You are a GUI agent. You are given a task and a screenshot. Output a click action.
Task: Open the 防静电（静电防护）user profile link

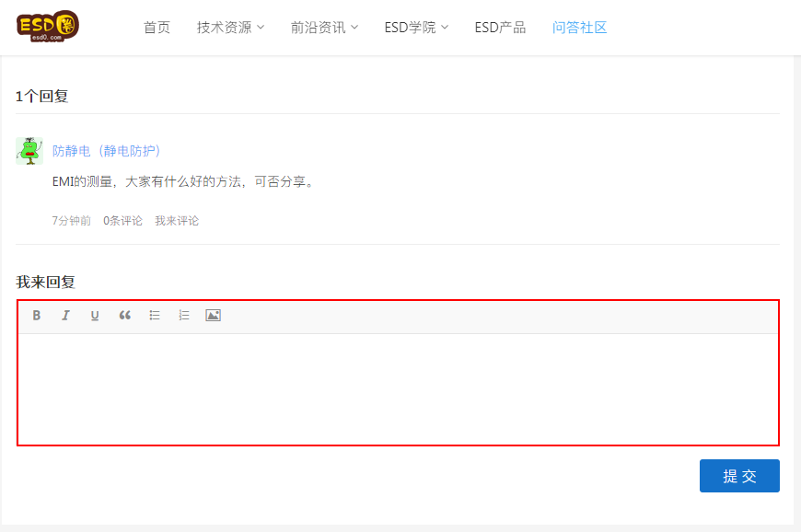[x=107, y=151]
